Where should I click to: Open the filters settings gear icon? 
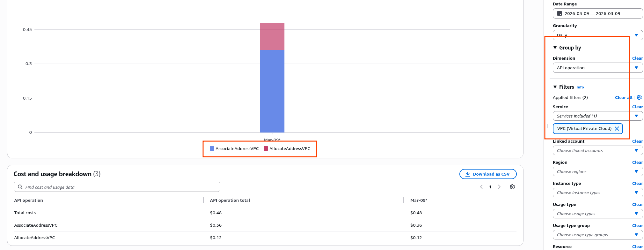[x=639, y=97]
